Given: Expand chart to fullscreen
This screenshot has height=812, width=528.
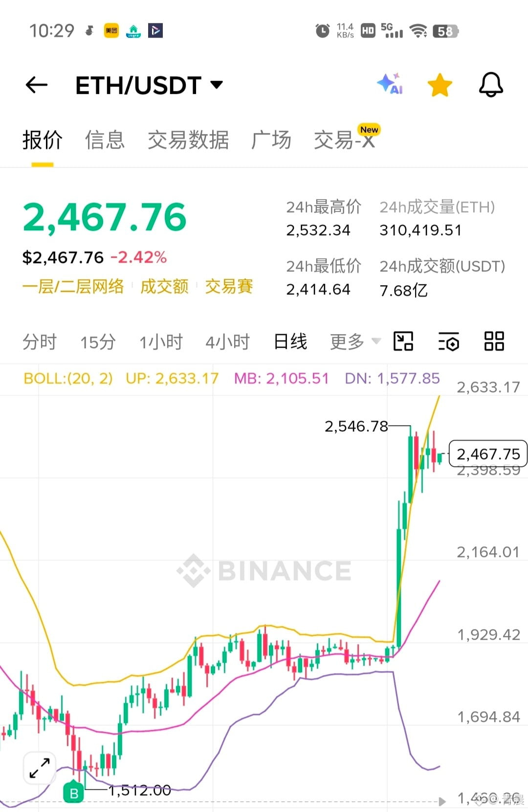Looking at the screenshot, I should click(40, 767).
